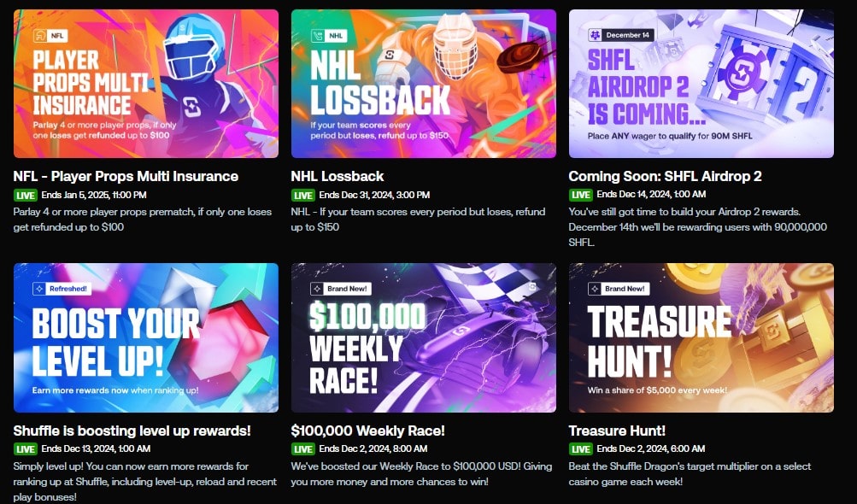Open the $100,000 Weekly Race! title link
Image resolution: width=857 pixels, height=504 pixels.
coord(367,431)
